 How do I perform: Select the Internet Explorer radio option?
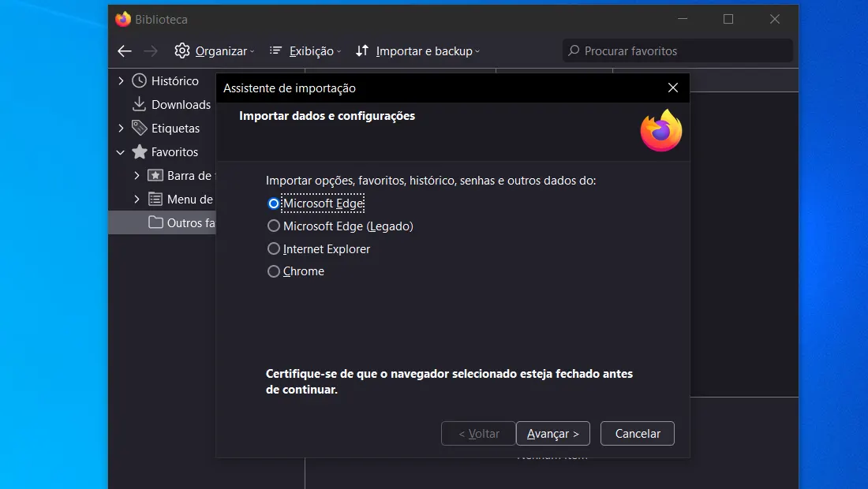pos(274,249)
